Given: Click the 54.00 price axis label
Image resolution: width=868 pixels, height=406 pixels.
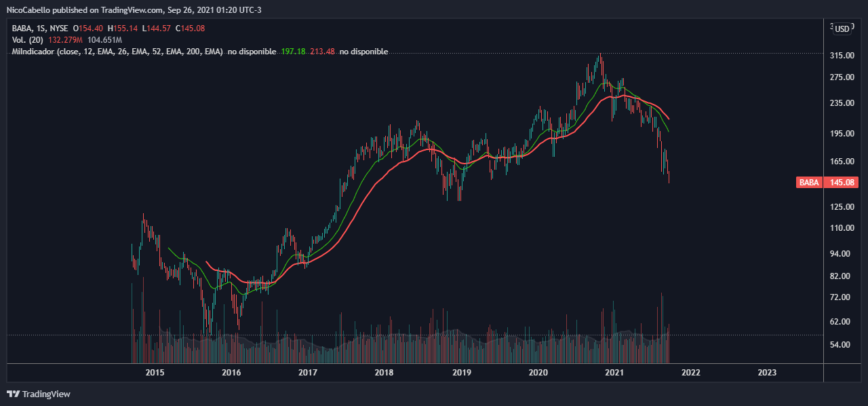Looking at the screenshot, I should [x=842, y=345].
